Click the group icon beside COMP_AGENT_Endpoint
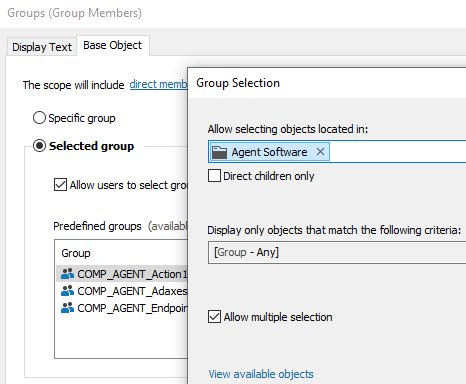466x384 pixels. (67, 308)
